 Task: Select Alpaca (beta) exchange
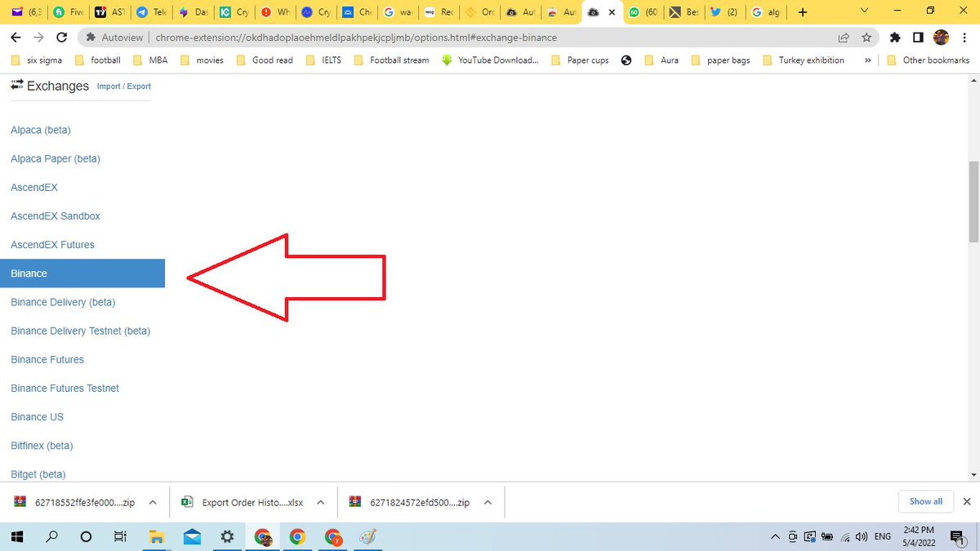tap(41, 130)
